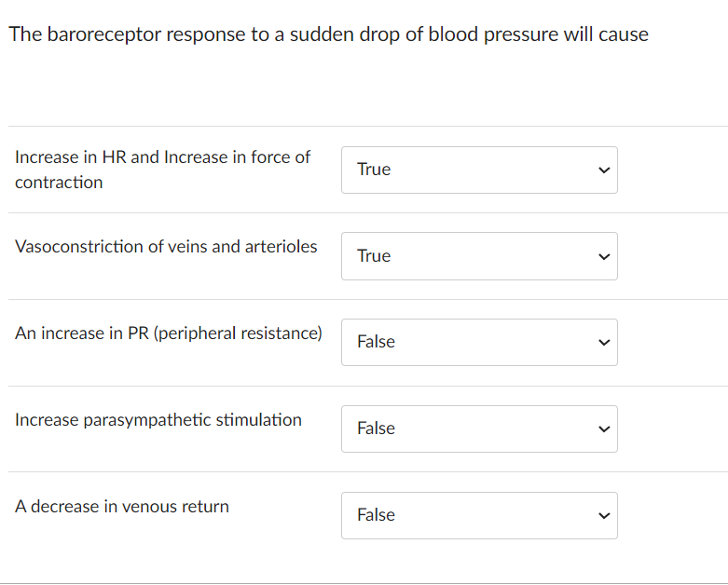Image resolution: width=728 pixels, height=585 pixels.
Task: Open the Vasoconstriction of veins answer dropdown
Action: [x=479, y=256]
